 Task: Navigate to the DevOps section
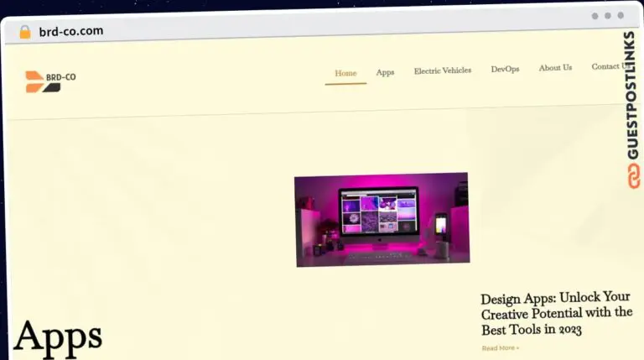pos(505,69)
